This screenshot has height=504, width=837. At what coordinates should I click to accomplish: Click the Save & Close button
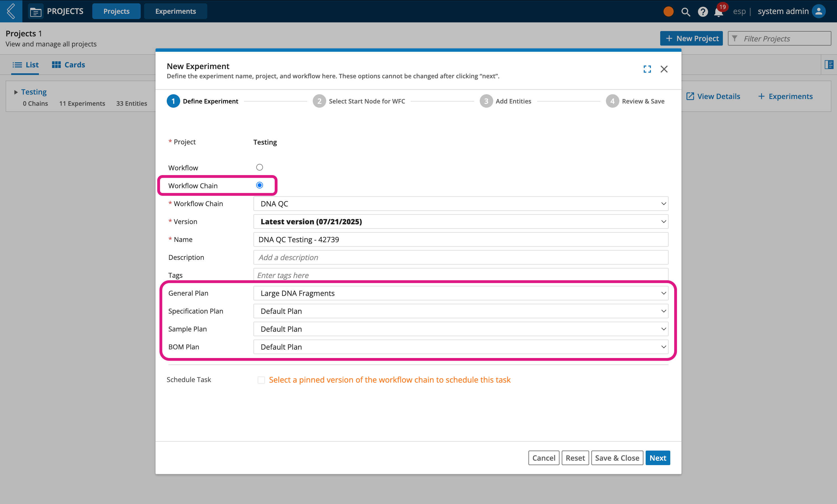(x=617, y=458)
